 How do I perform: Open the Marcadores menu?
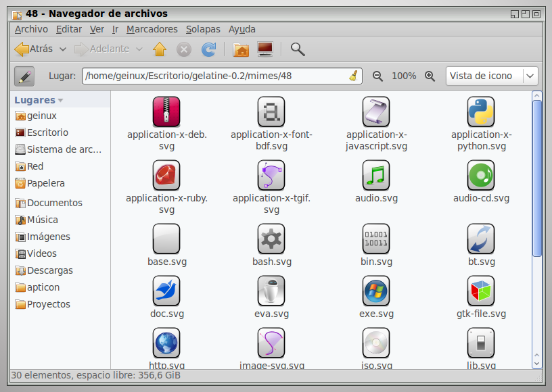coord(152,29)
